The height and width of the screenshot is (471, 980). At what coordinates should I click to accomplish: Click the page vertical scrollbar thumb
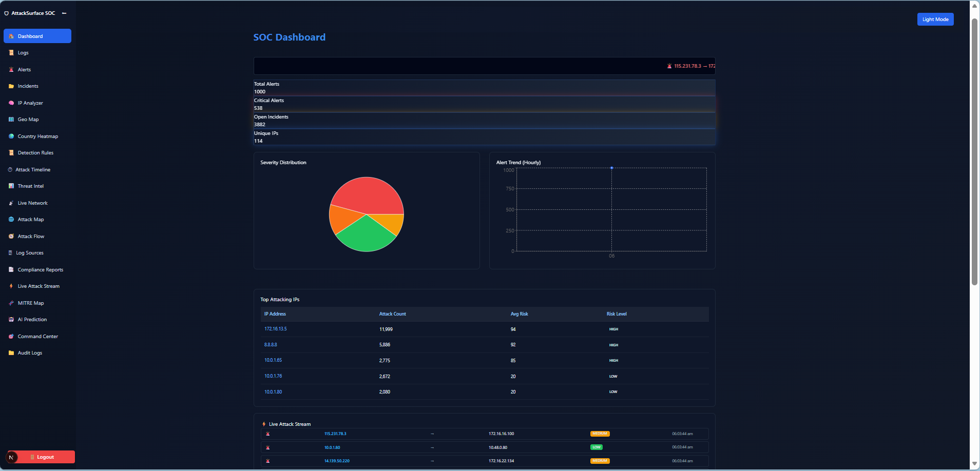974,152
